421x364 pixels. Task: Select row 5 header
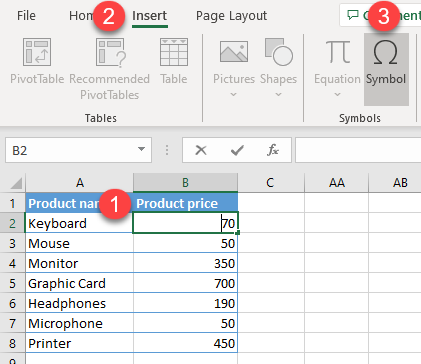[13, 283]
